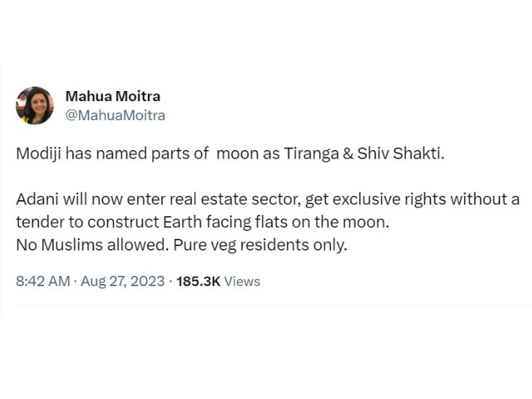The height and width of the screenshot is (399, 532).
Task: Click the @MahuaMoitra handle
Action: click(115, 115)
